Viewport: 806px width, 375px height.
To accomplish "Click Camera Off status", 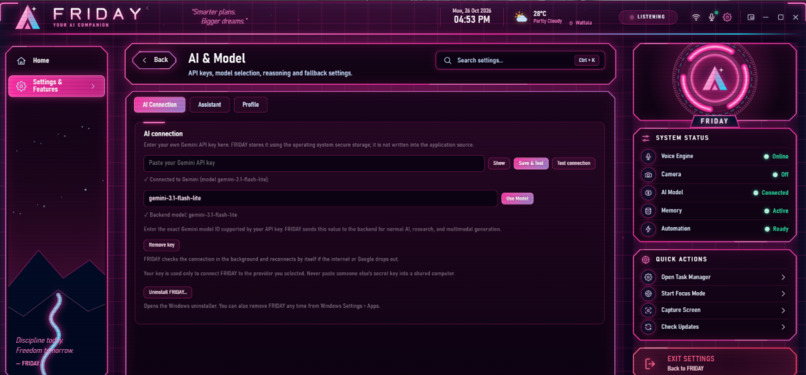I will (x=780, y=175).
